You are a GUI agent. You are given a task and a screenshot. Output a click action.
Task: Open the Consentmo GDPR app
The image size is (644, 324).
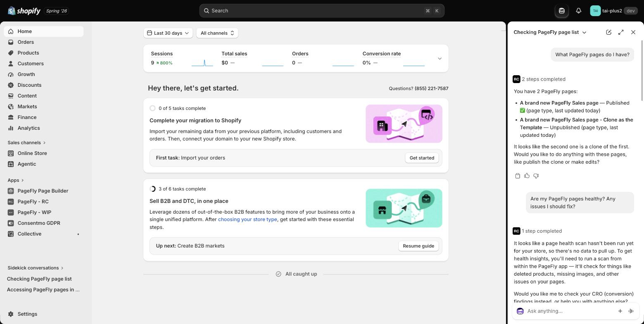39,223
